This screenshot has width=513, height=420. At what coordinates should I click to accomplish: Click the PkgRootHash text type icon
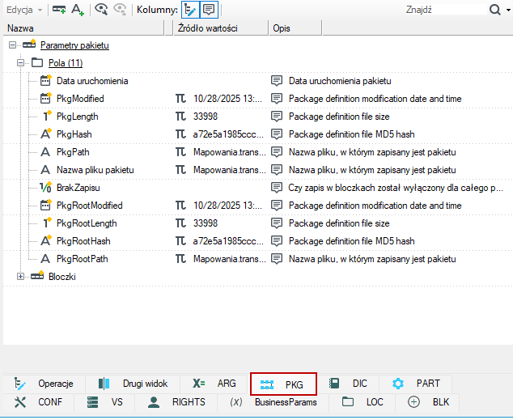click(46, 240)
